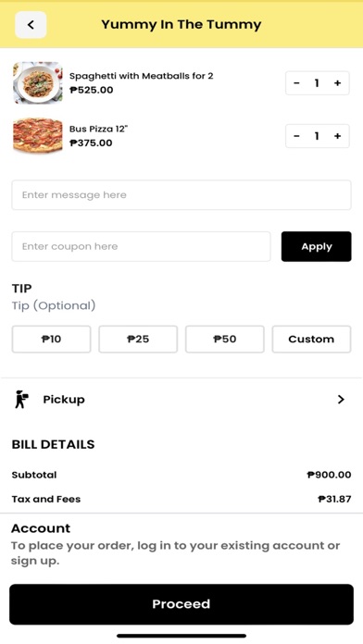Increase Spaghetti with Meatballs quantity
This screenshot has width=363, height=644.
337,83
